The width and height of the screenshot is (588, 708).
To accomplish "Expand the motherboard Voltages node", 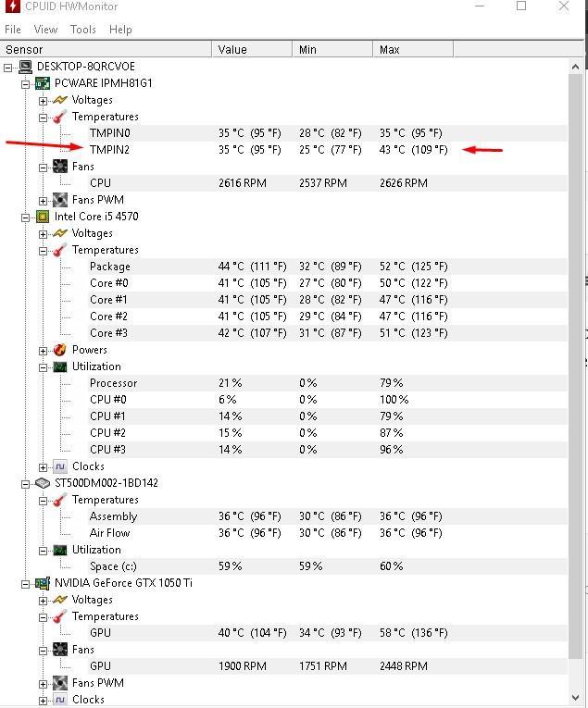I will click(x=43, y=101).
